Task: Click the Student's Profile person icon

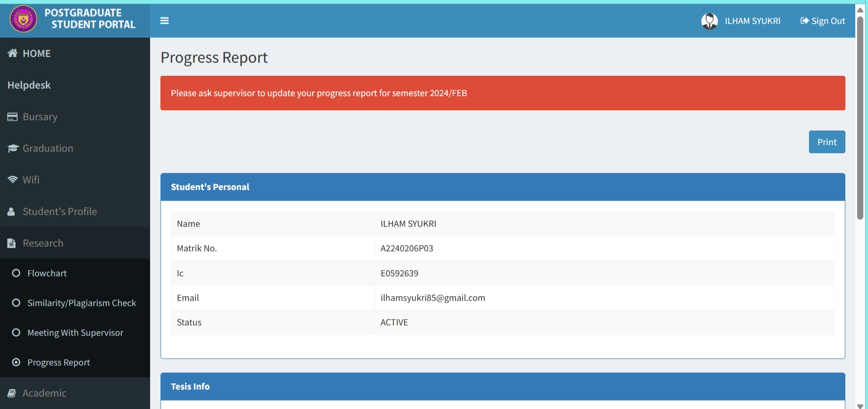Action: point(11,212)
